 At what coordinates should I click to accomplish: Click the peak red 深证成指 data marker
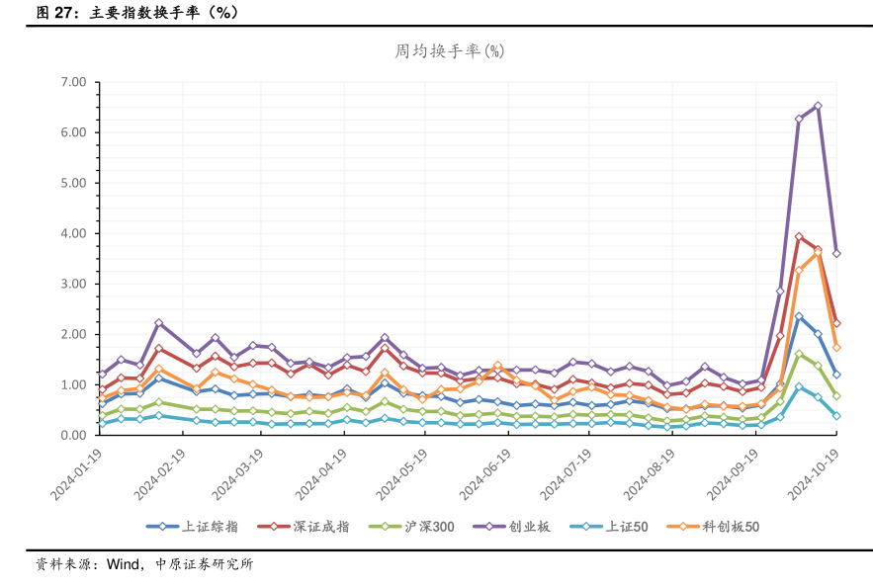[799, 236]
